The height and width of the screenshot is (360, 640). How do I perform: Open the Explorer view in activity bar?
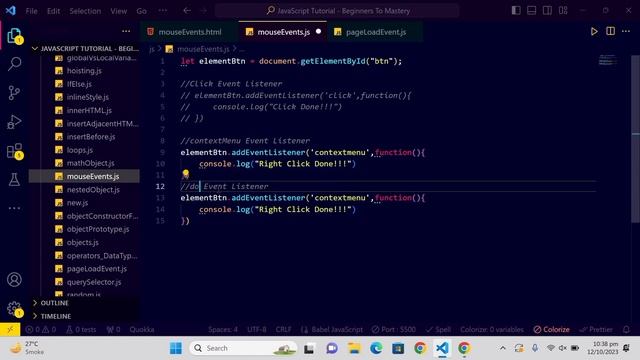pos(15,36)
